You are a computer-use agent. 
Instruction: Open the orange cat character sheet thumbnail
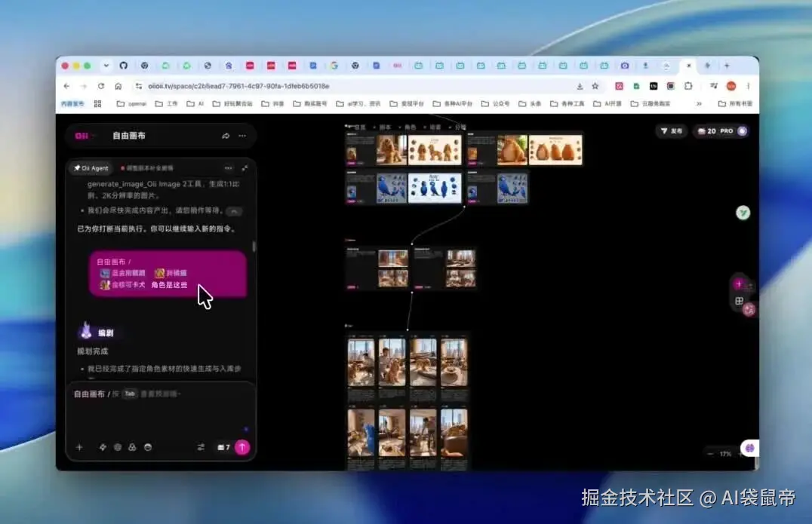coord(555,150)
